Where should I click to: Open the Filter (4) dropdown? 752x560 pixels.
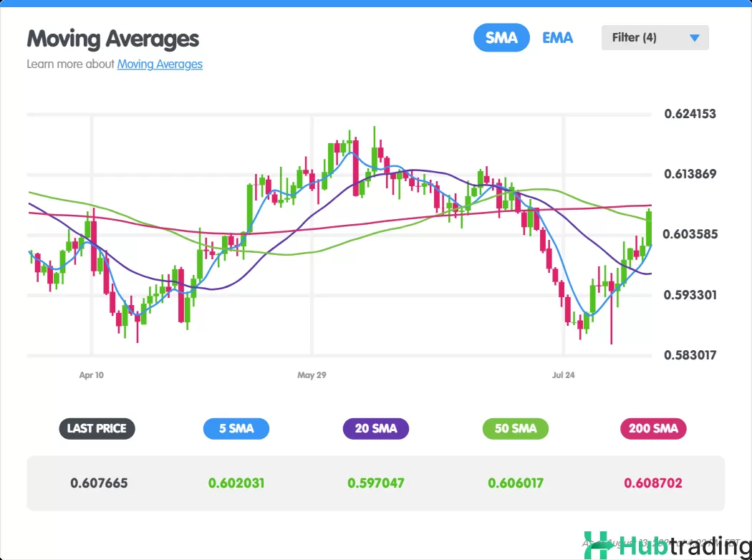click(x=654, y=38)
